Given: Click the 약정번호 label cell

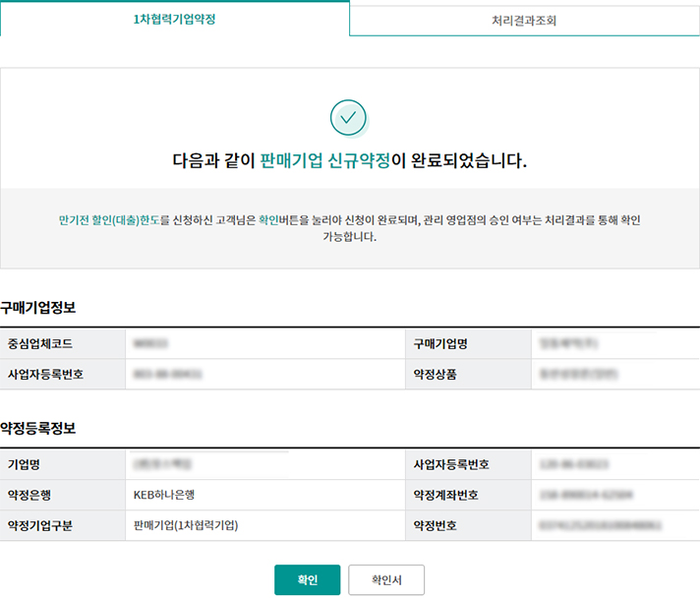Looking at the screenshot, I should point(435,525).
